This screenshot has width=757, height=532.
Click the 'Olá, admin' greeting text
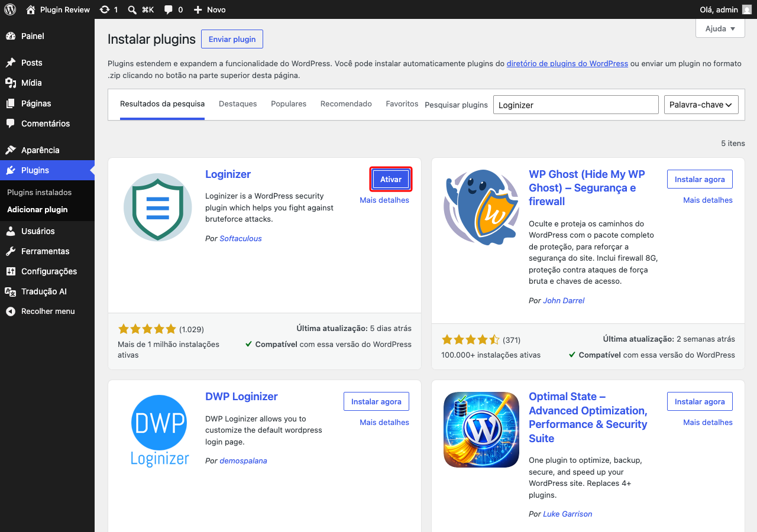tap(719, 9)
